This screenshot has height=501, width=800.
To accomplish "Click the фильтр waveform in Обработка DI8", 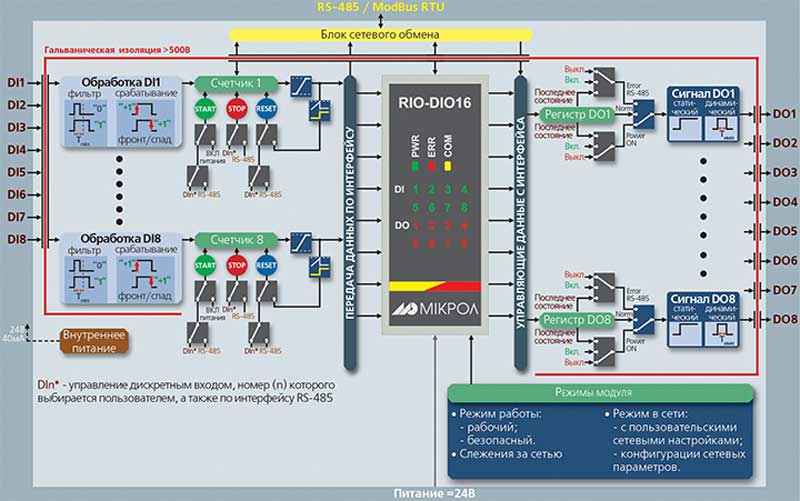I will (x=88, y=279).
